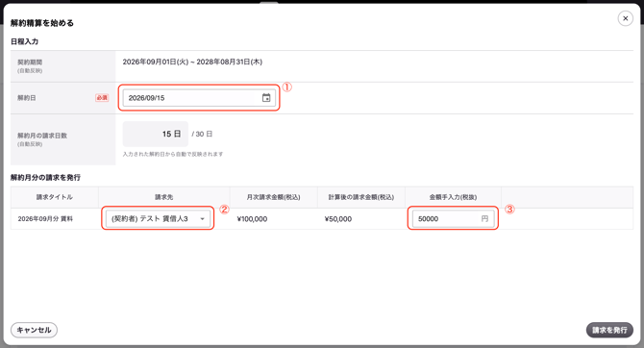Click the 必須 required badge
This screenshot has width=644, height=348.
[x=102, y=98]
